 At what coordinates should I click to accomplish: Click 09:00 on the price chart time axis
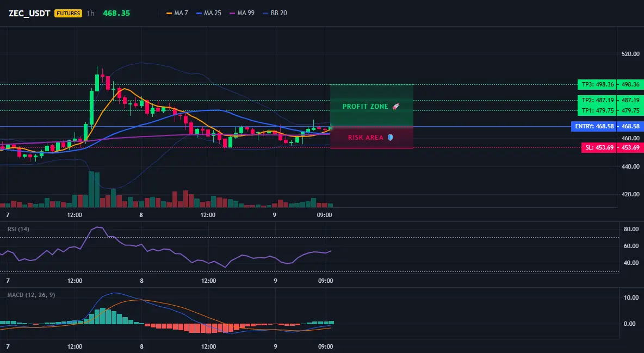click(325, 215)
